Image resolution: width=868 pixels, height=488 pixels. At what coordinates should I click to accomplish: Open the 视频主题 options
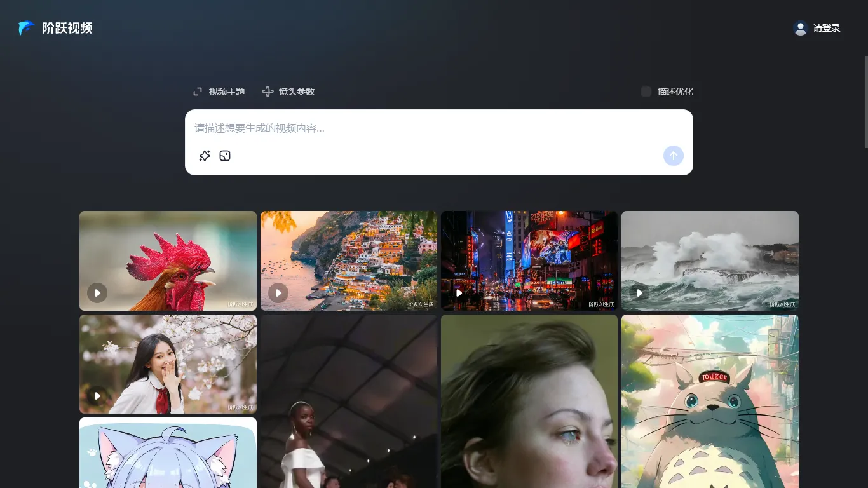click(219, 91)
